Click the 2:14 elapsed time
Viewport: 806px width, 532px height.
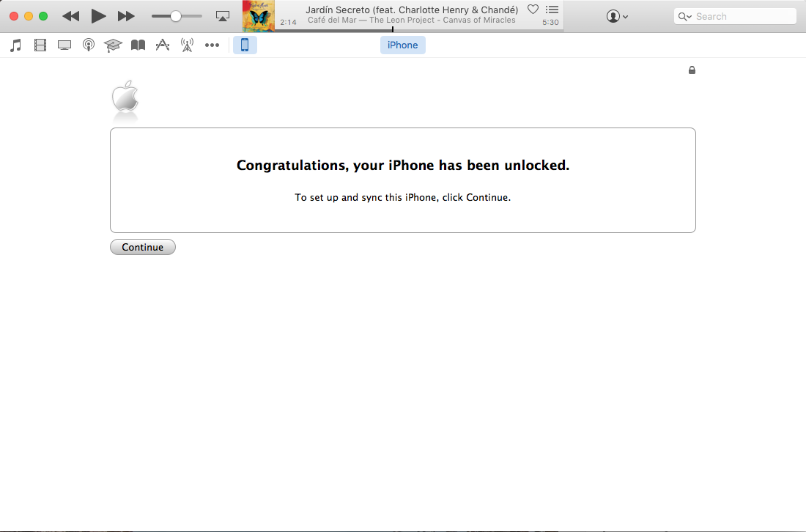(x=289, y=23)
